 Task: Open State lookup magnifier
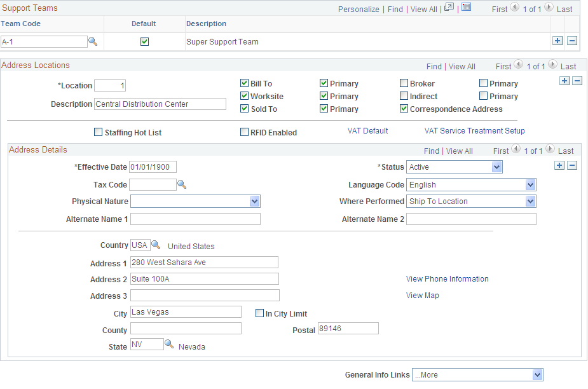169,344
